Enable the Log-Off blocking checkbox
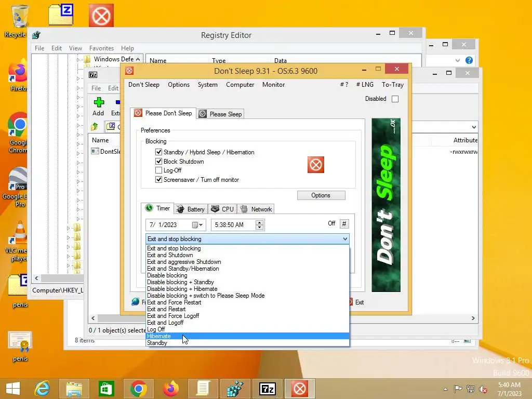 point(158,170)
